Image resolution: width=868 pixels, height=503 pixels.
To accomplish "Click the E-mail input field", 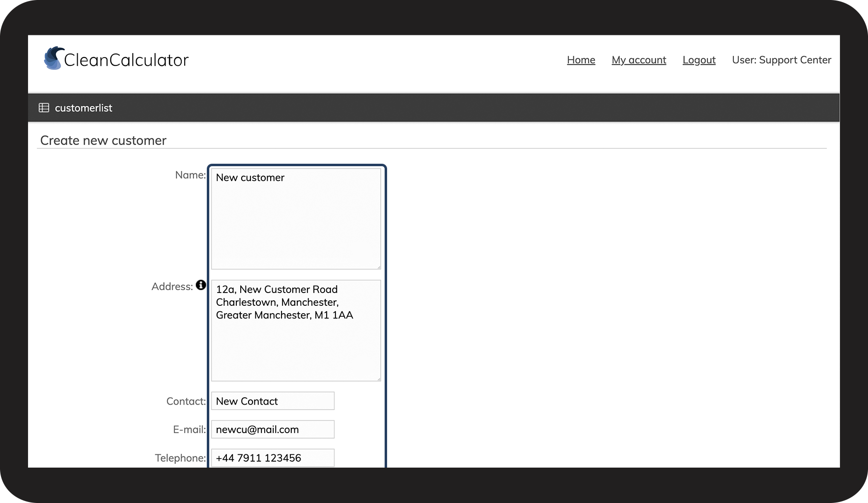I will tap(273, 429).
